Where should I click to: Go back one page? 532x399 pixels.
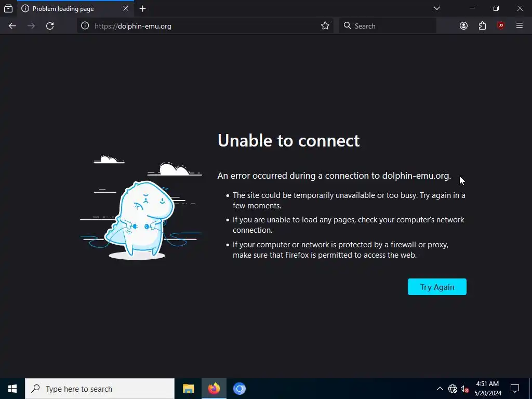(12, 26)
